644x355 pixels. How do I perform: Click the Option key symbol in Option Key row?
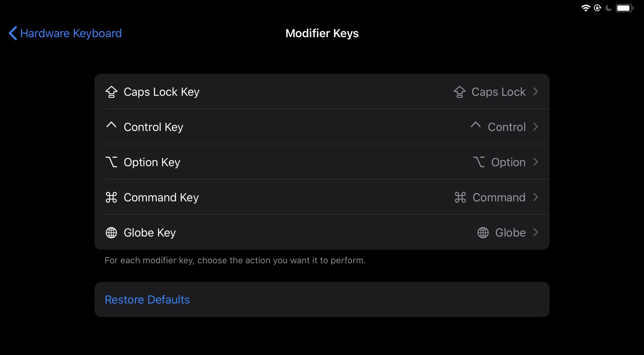[x=111, y=161]
